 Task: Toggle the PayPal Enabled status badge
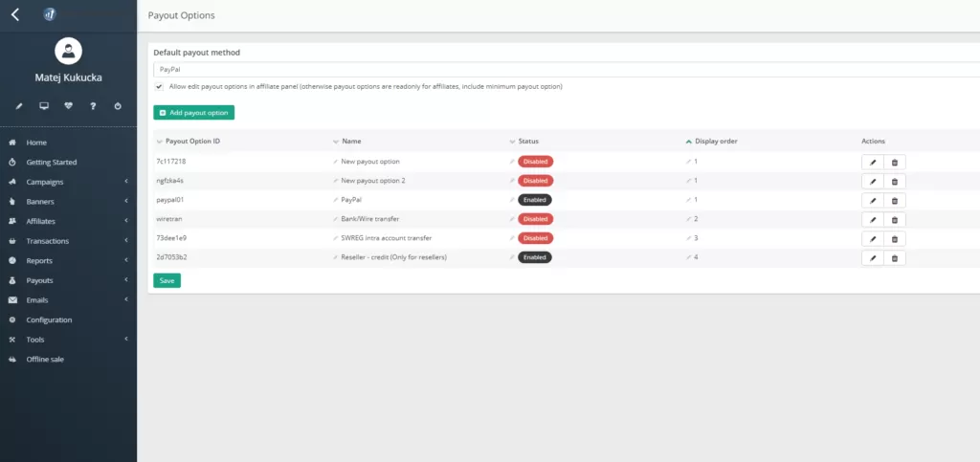pos(534,200)
